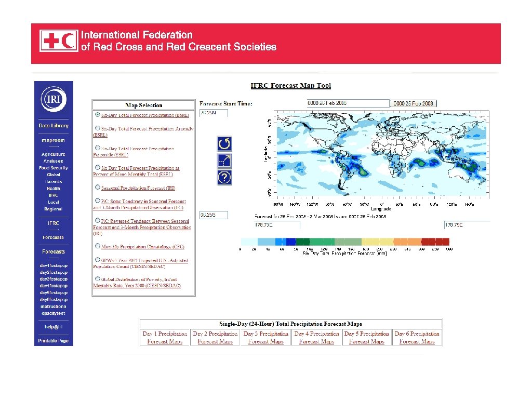This screenshot has height=399, width=532.
Task: Open day3fcstapcp sidebar link
Action: pyautogui.click(x=54, y=279)
